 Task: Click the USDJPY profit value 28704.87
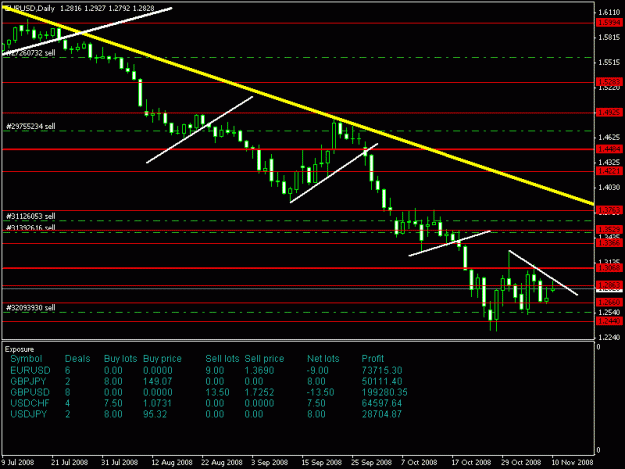382,414
